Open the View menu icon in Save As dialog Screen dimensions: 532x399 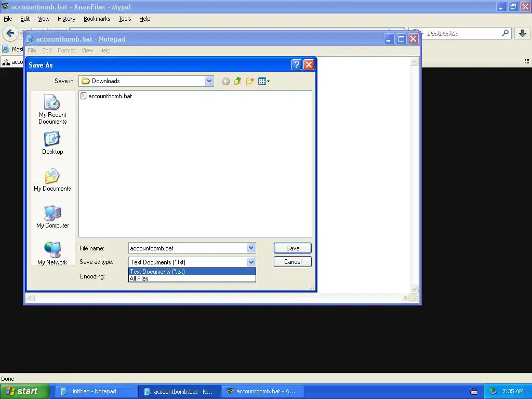[263, 81]
